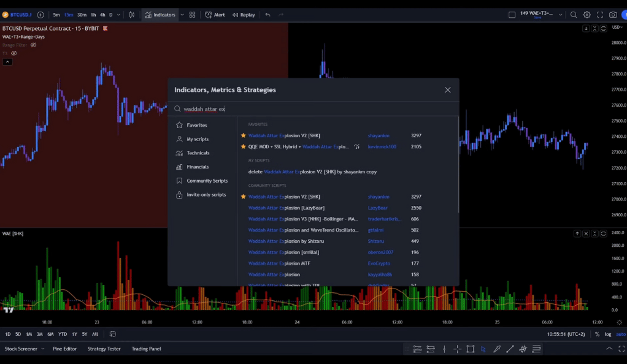Click the dialog results scrollbar
This screenshot has height=364, width=627.
click(458, 165)
